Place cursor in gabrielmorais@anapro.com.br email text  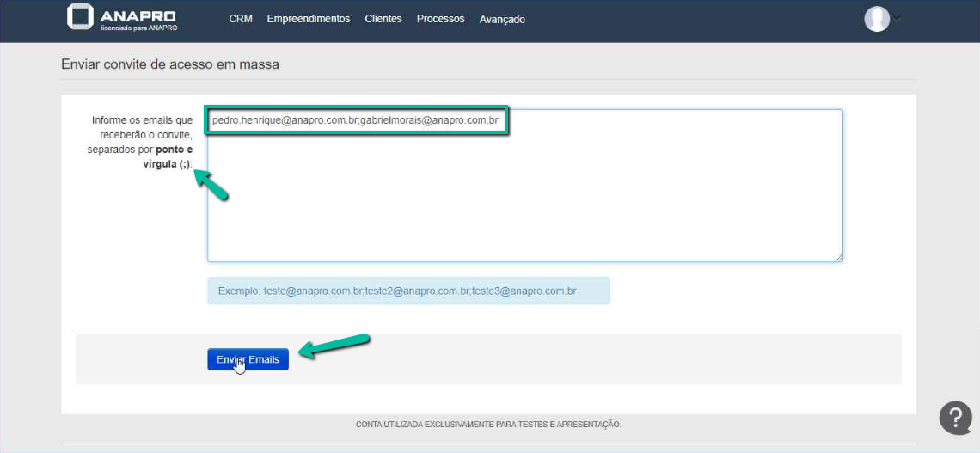point(429,121)
